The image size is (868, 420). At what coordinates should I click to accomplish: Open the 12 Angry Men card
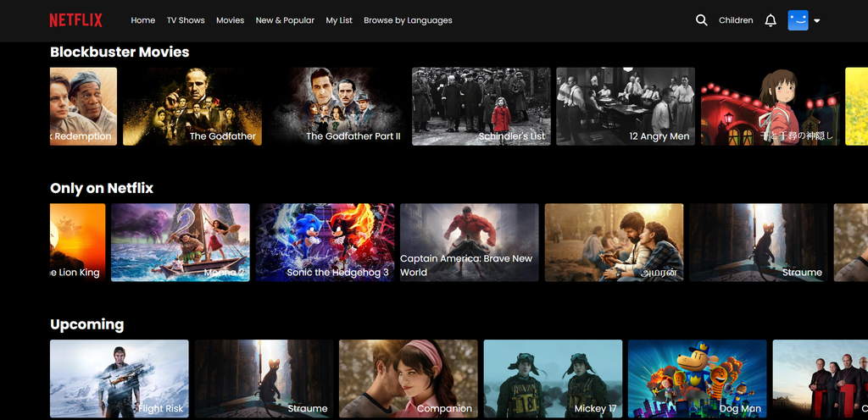click(626, 107)
